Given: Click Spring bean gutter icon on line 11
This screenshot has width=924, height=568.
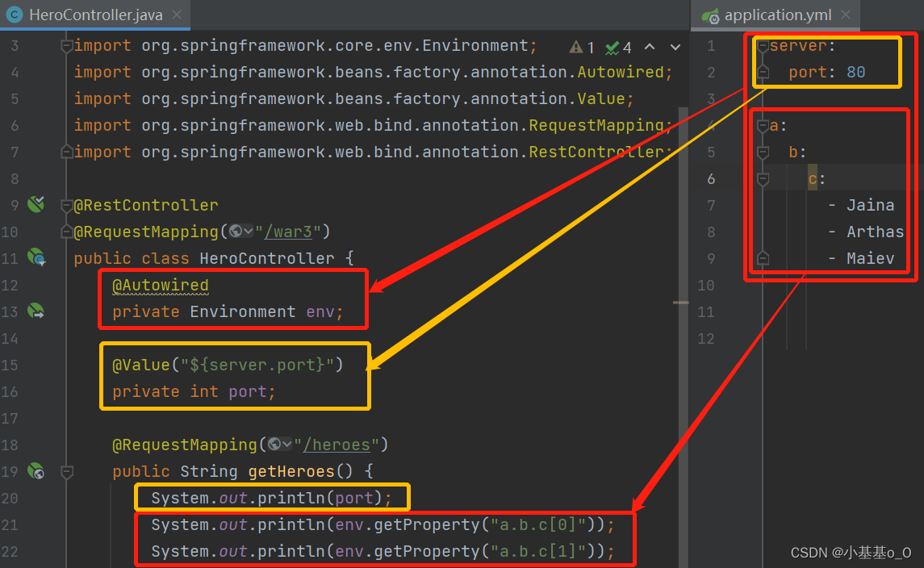Looking at the screenshot, I should click(x=36, y=257).
